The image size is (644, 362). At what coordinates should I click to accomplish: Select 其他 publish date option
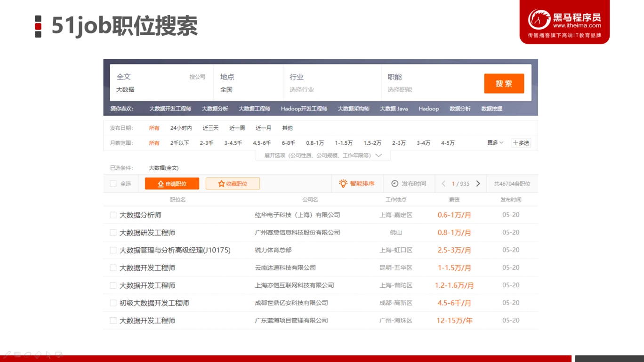(287, 128)
